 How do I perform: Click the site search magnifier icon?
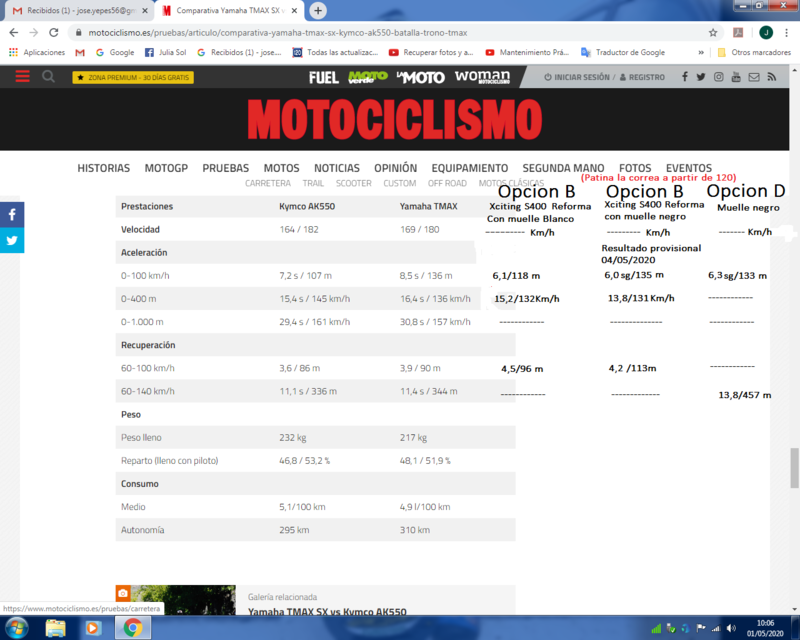click(48, 77)
